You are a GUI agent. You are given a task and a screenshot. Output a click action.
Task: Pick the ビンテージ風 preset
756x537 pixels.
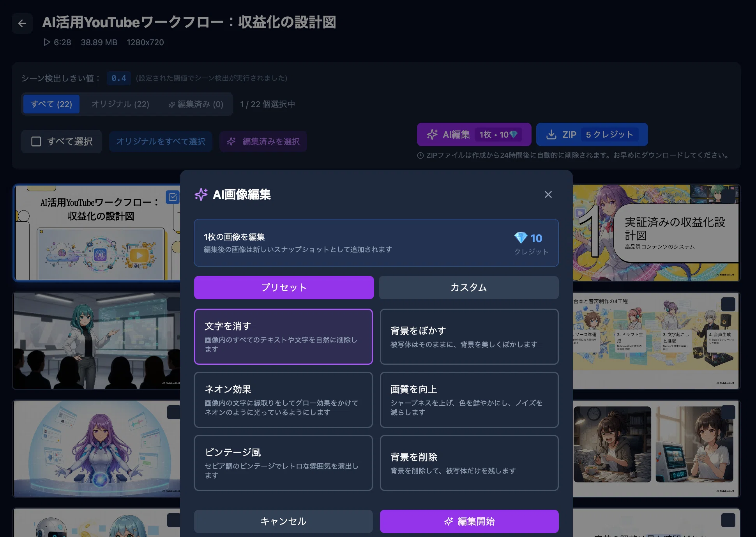coord(283,463)
